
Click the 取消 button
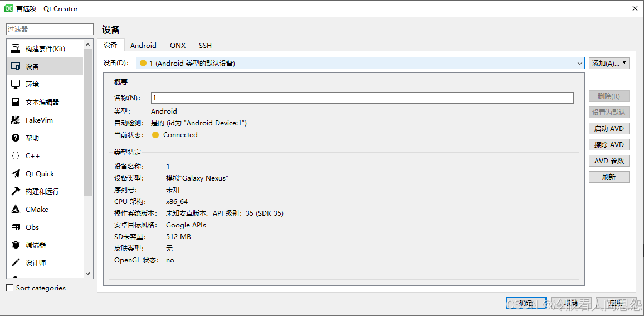coord(571,303)
